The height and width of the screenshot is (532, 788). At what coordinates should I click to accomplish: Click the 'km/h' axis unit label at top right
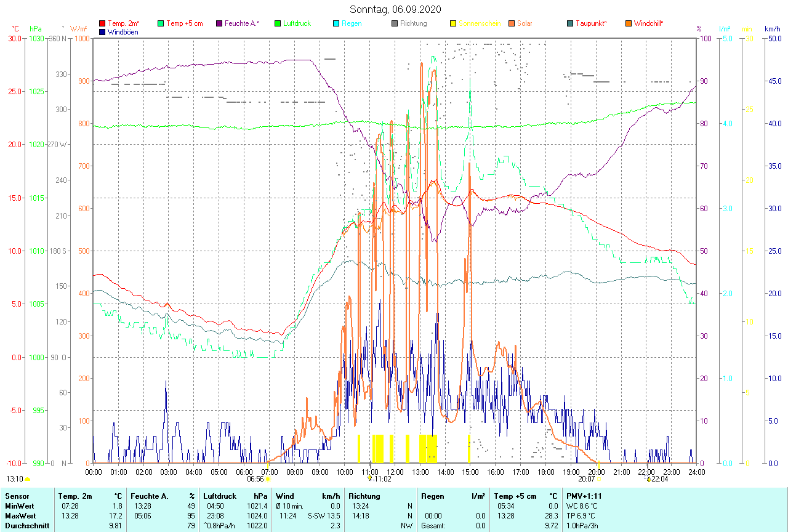pos(772,29)
